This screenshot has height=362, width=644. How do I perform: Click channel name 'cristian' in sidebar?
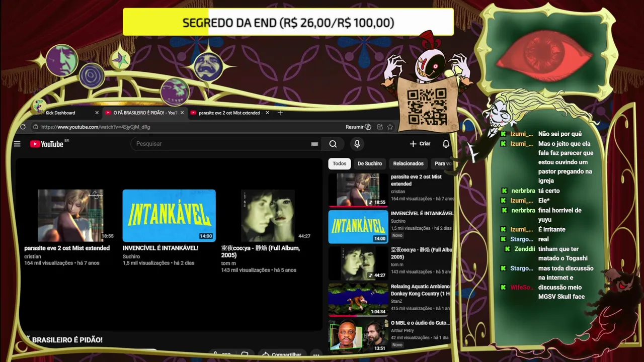pyautogui.click(x=398, y=192)
